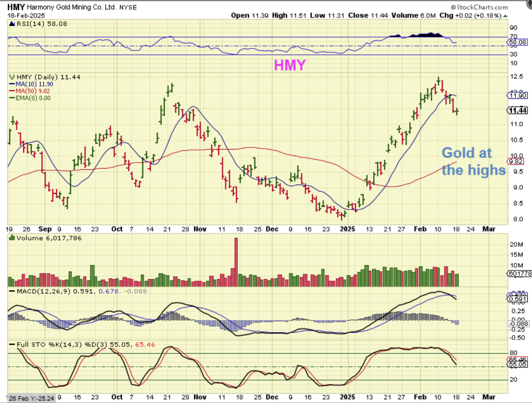Viewport: 532px width, 403px height.
Task: Click the 20M volume axis tick
Action: 516,244
